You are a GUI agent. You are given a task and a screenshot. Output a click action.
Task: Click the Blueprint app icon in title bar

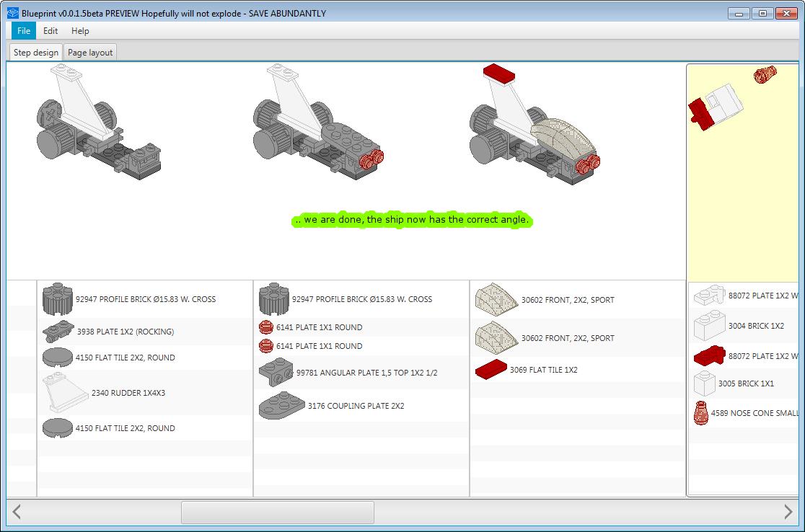13,14
